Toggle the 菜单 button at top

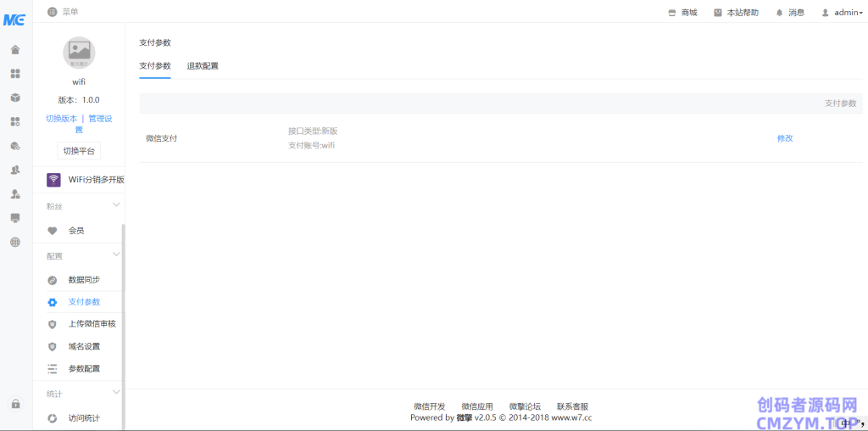coord(63,12)
